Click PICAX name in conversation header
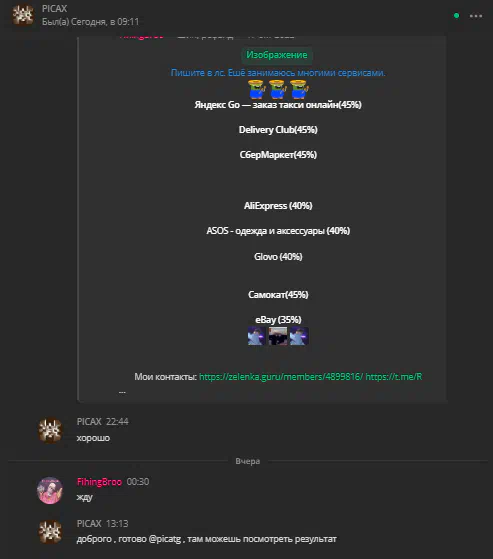The image size is (493, 559). click(54, 9)
